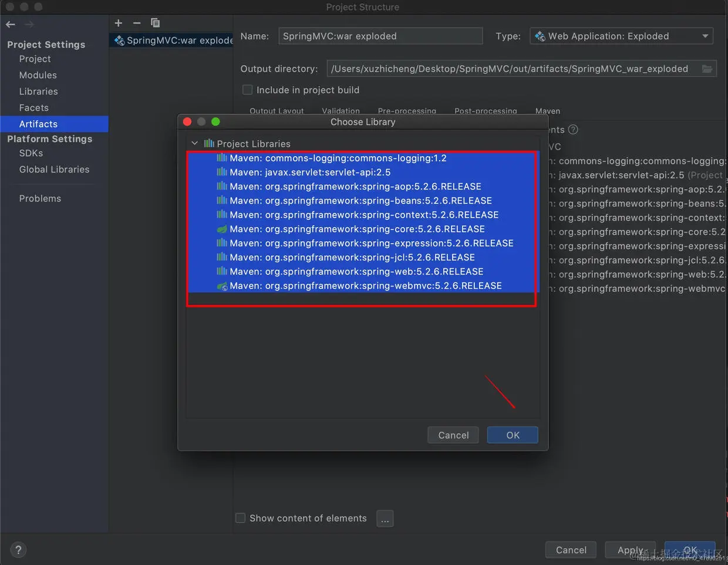
Task: Select spring-context:5.2.6.RELEASE library
Action: coord(363,215)
